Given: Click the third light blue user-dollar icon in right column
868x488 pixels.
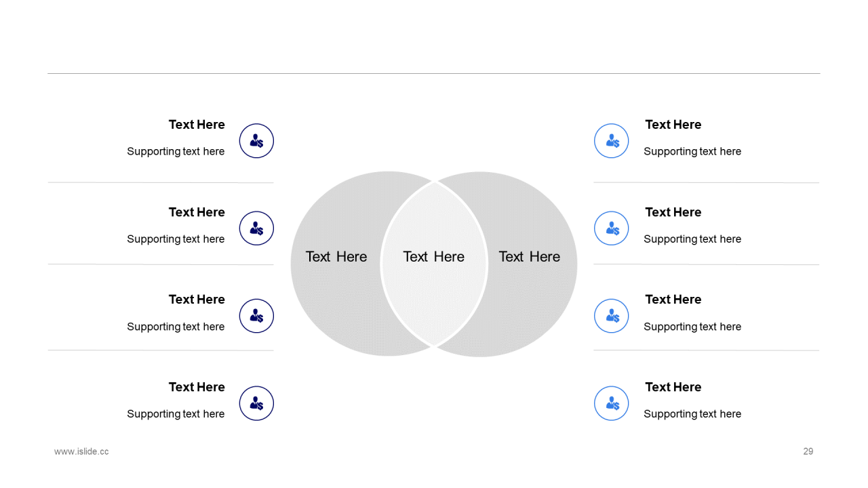Looking at the screenshot, I should click(x=612, y=316).
